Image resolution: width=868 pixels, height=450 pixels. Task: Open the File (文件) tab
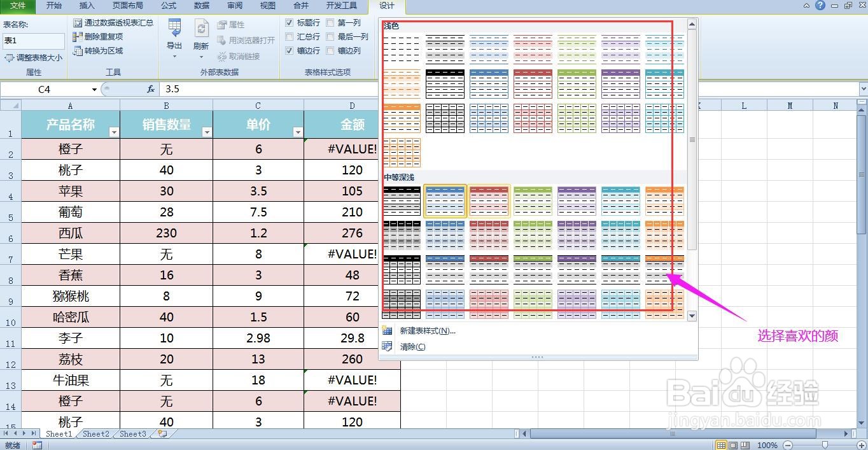tap(18, 6)
